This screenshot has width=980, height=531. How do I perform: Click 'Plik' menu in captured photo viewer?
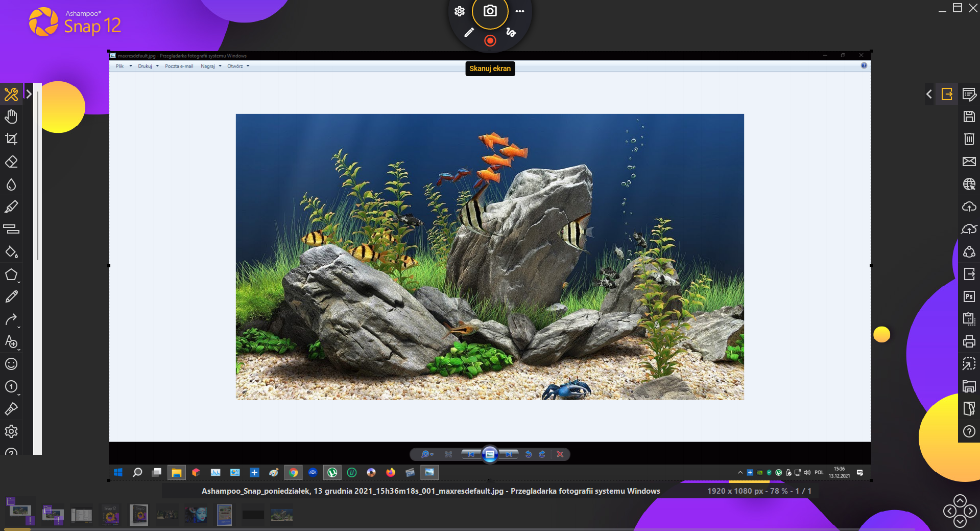119,66
